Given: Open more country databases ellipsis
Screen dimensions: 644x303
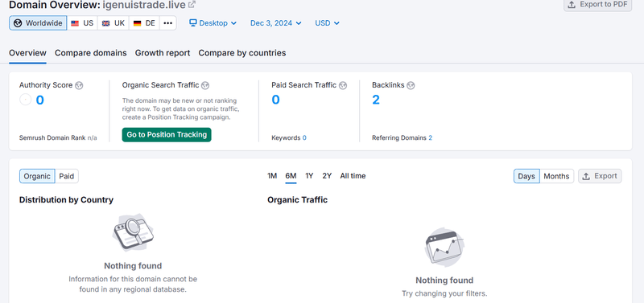Looking at the screenshot, I should [168, 23].
